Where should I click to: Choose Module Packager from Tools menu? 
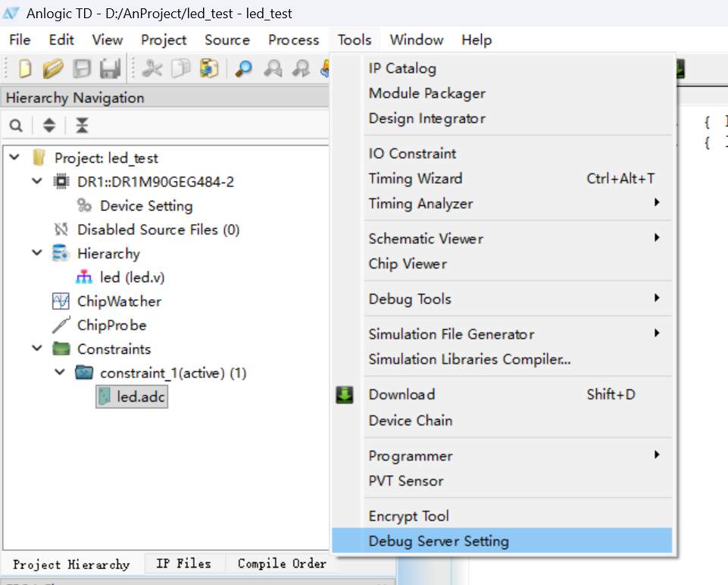[502, 93]
